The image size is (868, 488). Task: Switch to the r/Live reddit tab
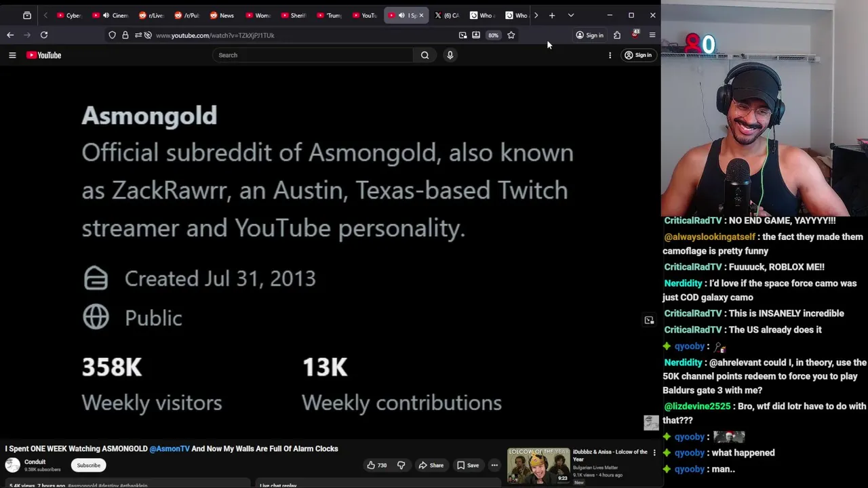tap(151, 15)
